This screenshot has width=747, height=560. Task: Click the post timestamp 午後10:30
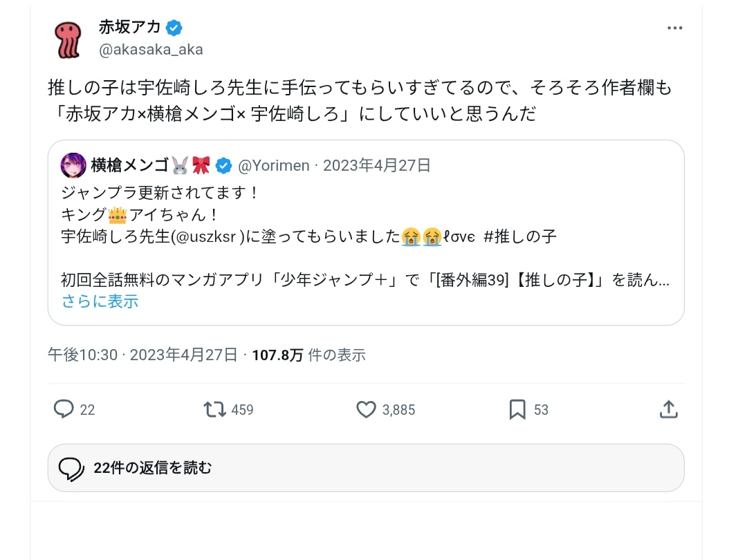tap(82, 355)
